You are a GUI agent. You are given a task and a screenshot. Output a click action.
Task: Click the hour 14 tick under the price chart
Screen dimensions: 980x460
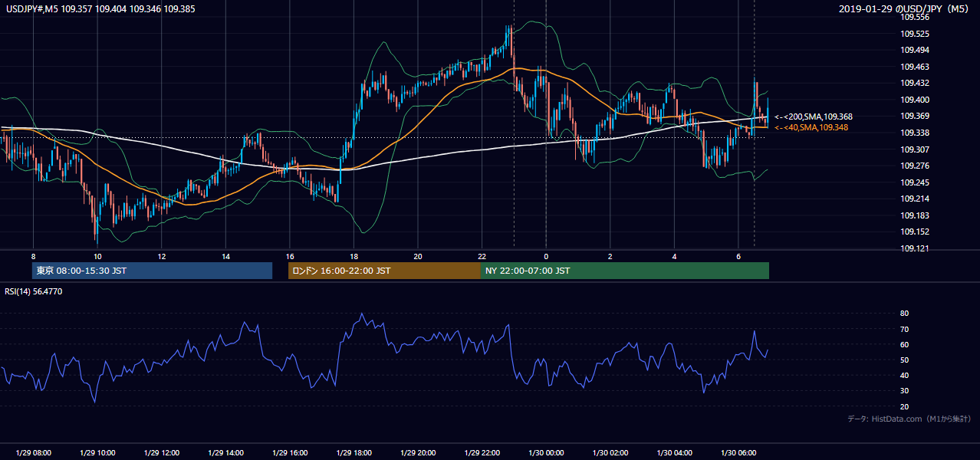[x=225, y=256]
